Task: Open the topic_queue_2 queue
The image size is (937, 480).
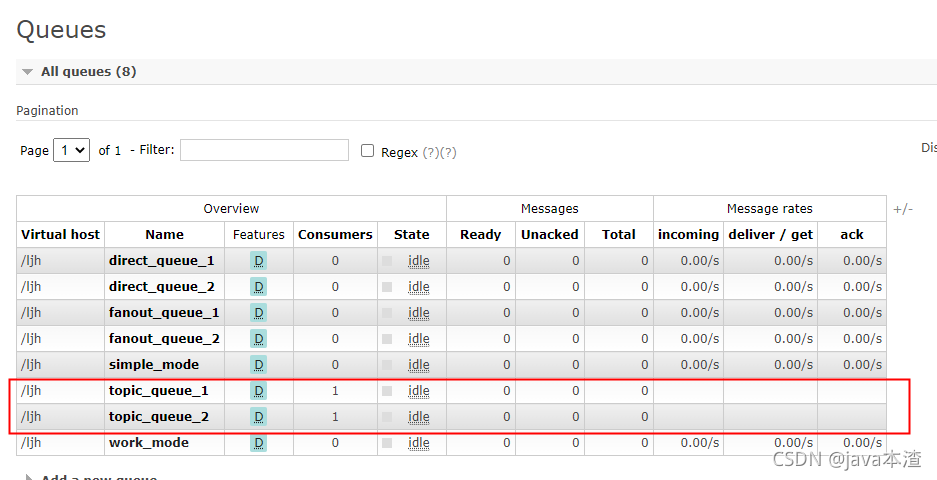Action: tap(159, 417)
